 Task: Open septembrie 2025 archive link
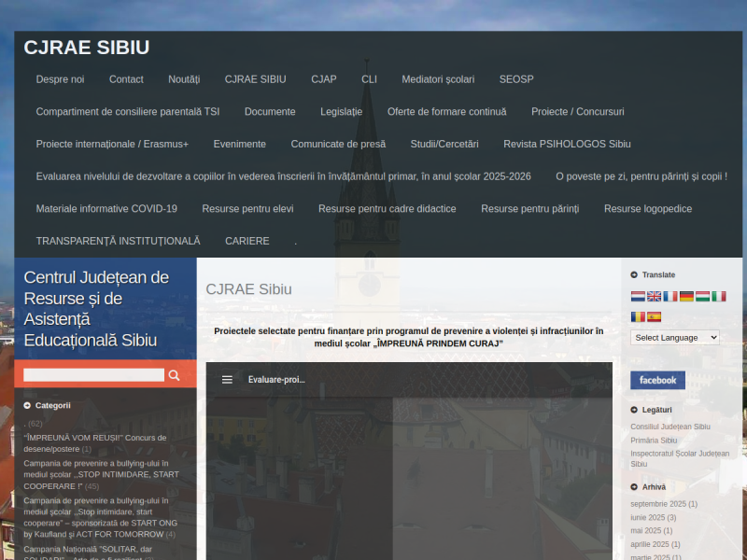(665, 502)
